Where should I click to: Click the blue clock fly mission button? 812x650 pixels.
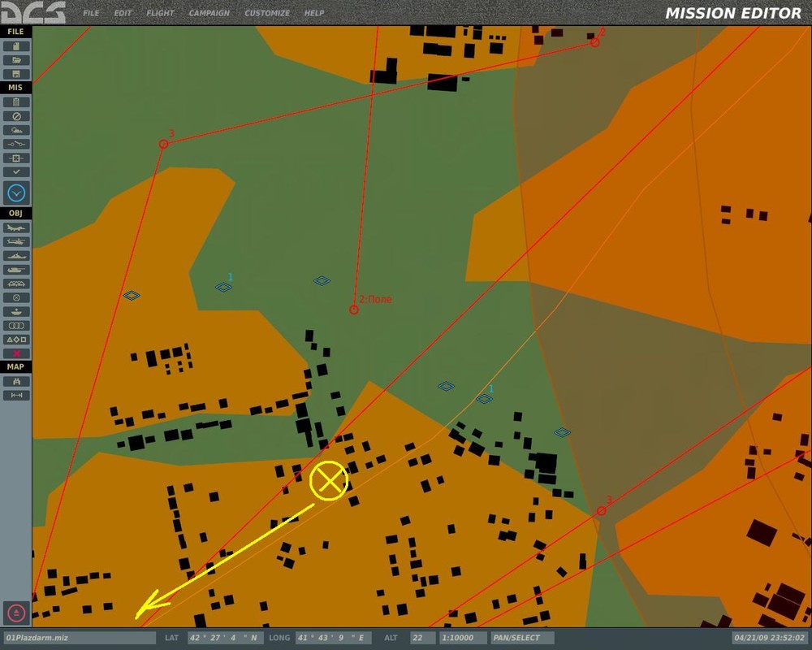point(16,193)
